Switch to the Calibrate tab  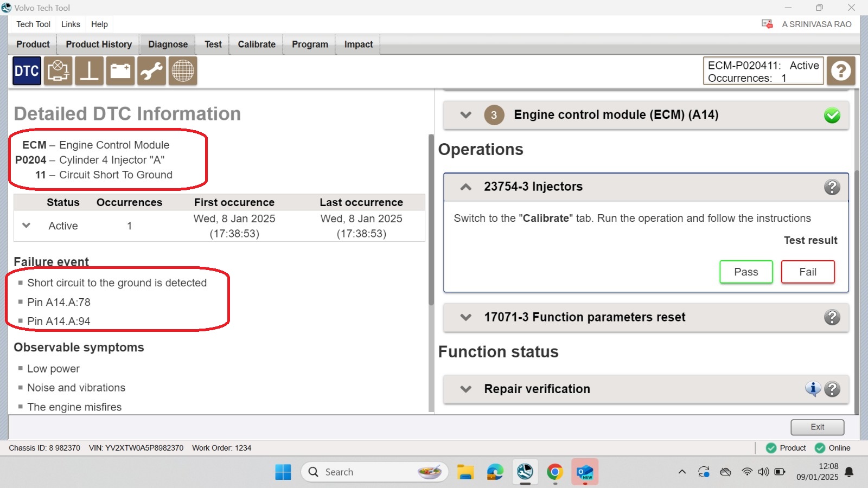click(x=257, y=44)
